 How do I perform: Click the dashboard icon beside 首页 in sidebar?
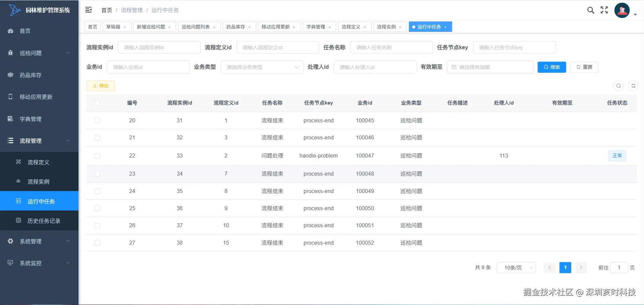coord(10,31)
